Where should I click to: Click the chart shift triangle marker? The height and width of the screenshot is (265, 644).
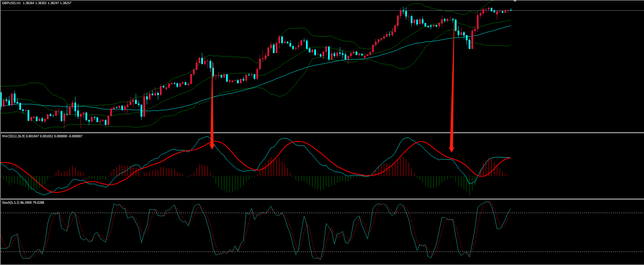(x=515, y=1)
